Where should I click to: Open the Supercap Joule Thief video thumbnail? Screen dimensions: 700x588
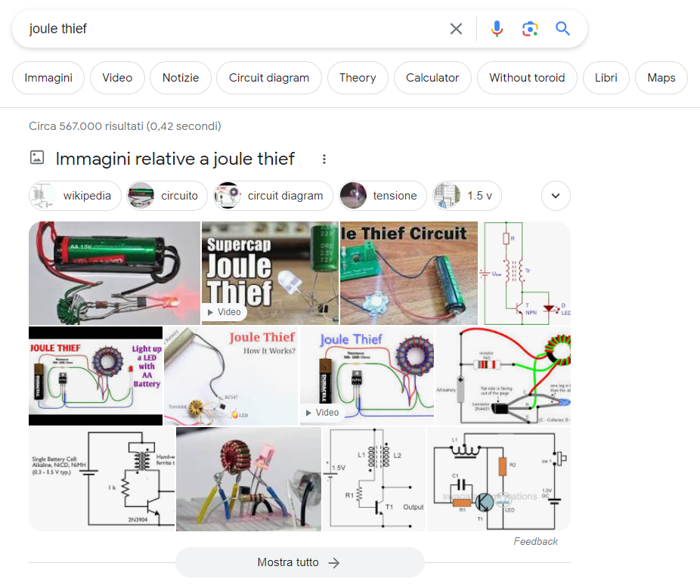coord(270,273)
